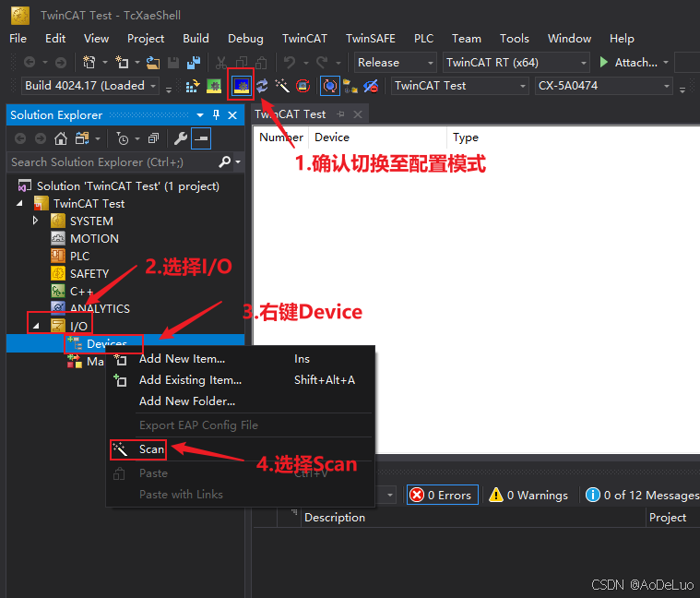This screenshot has height=598, width=700.
Task: Click Sync with Active Document icon
Action: point(82,139)
